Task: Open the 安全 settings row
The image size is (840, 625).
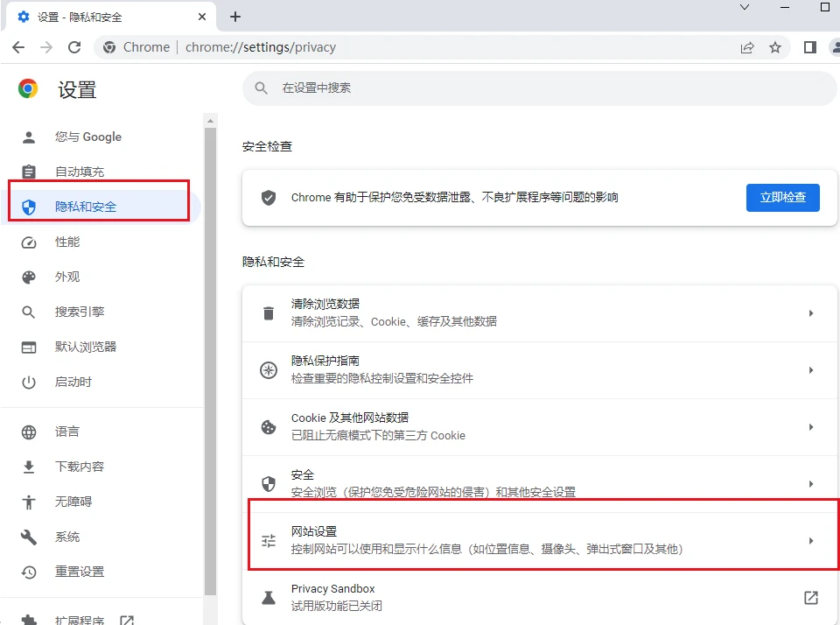Action: coord(538,483)
